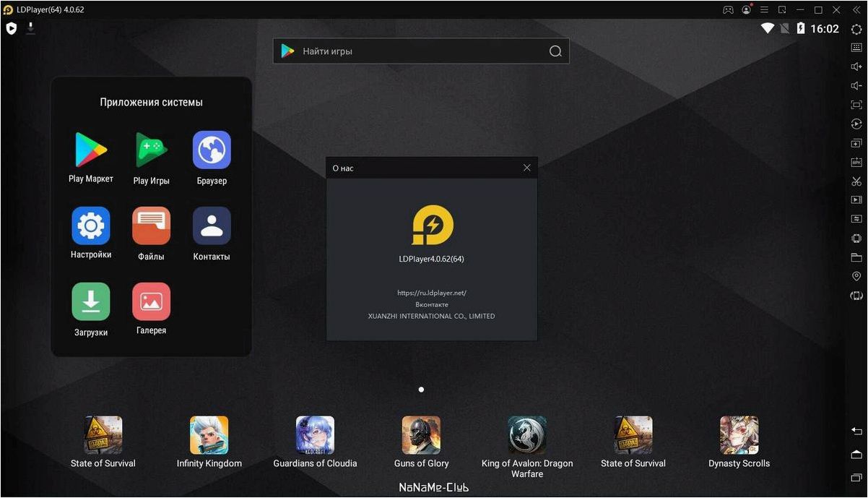The height and width of the screenshot is (498, 868).
Task: Open the user account icon in title bar
Action: [x=746, y=10]
